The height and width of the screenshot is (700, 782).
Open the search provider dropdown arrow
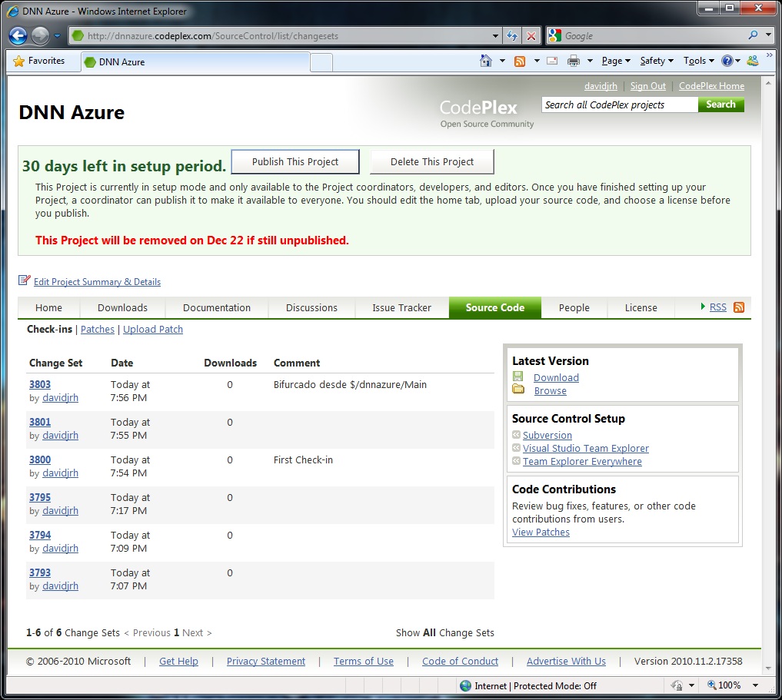coord(768,35)
